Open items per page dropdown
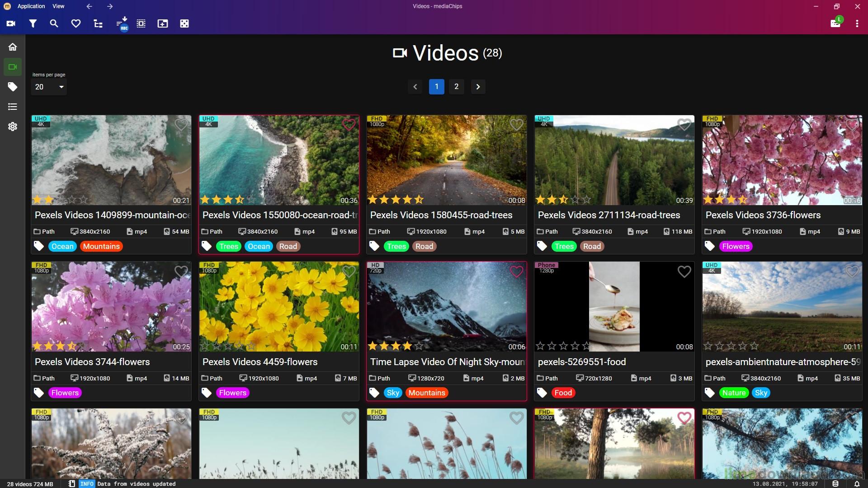Screen dimensions: 868x488 [x=49, y=87]
